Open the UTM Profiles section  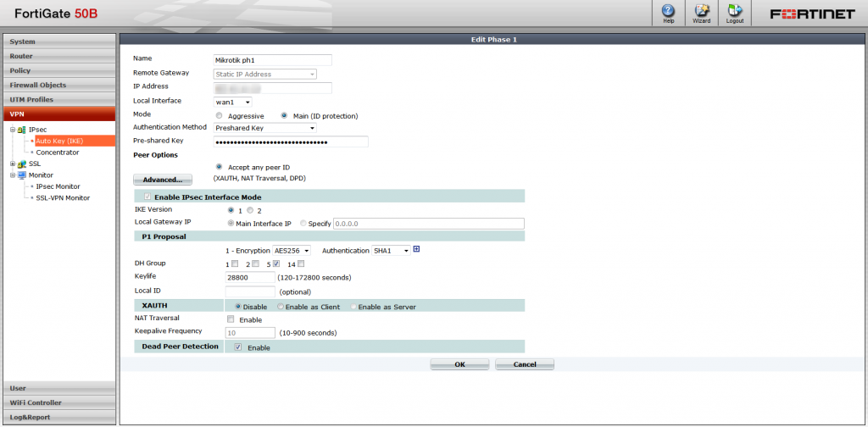pos(59,100)
